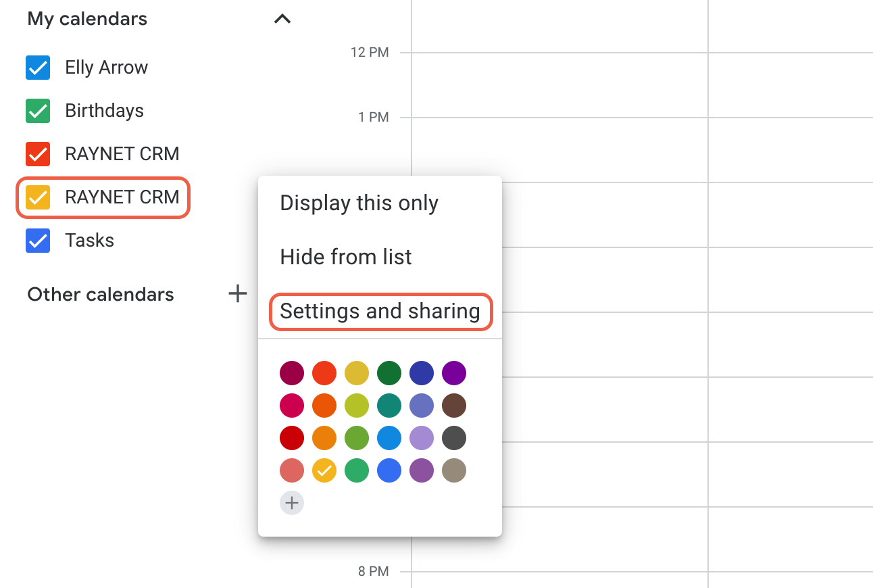Click the 1 PM time label
This screenshot has height=588, width=873.
coord(374,117)
